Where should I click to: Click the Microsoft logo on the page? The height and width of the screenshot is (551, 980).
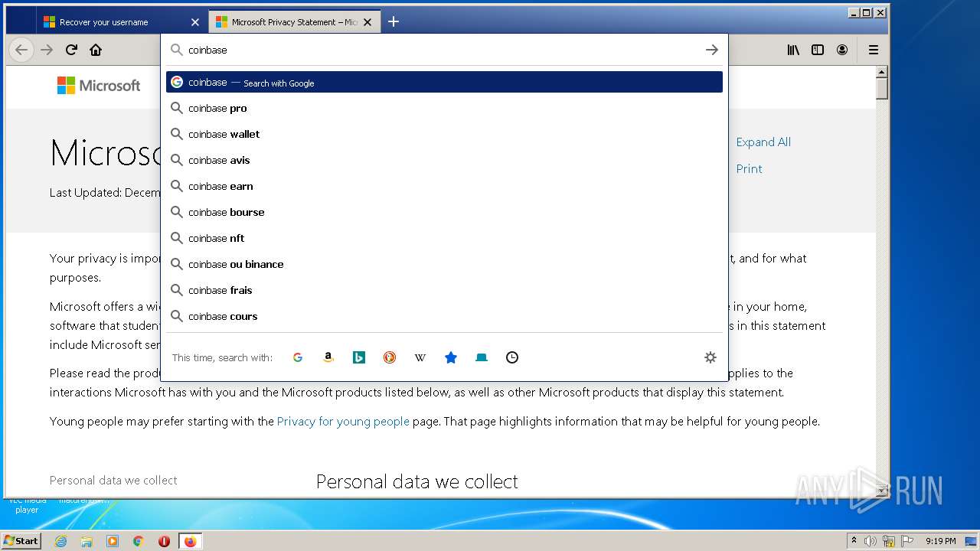point(99,86)
